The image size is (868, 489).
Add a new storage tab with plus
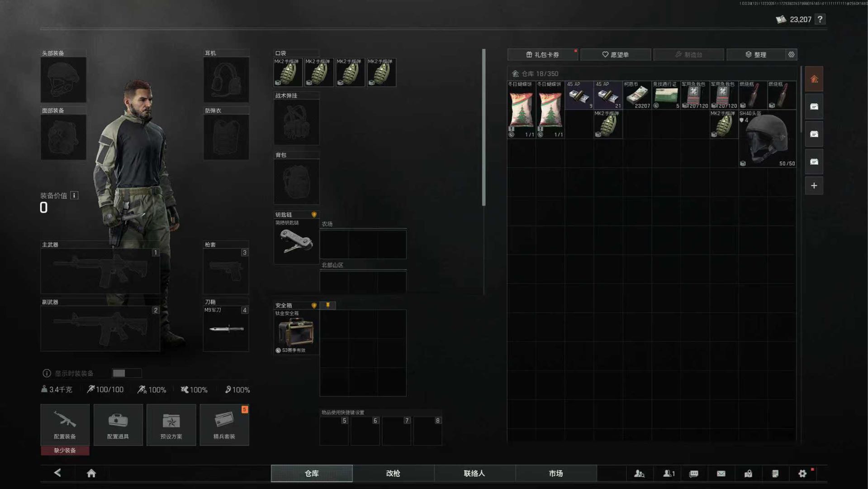pos(814,186)
